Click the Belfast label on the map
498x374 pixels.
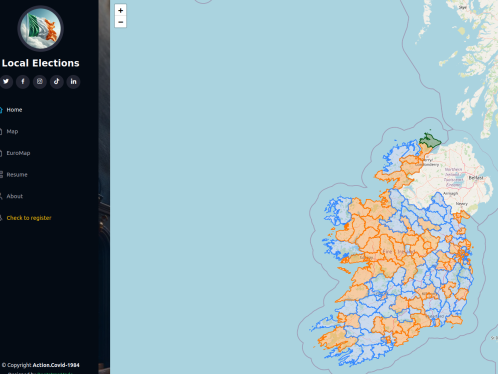click(476, 178)
